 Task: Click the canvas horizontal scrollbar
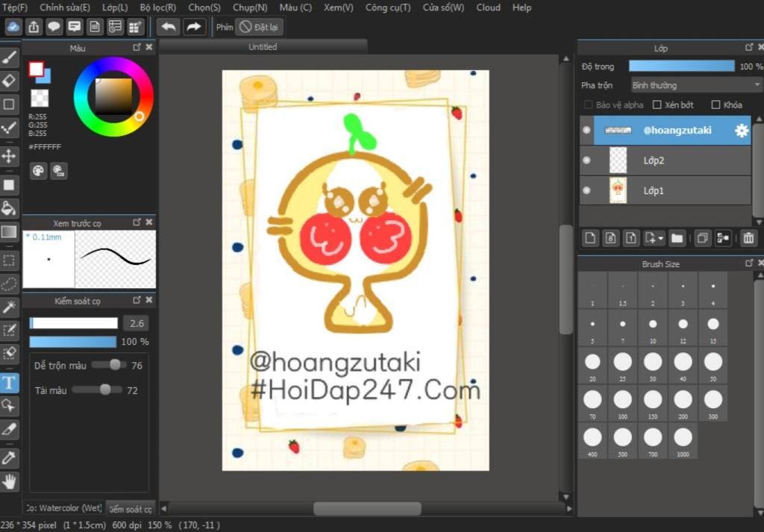367,509
